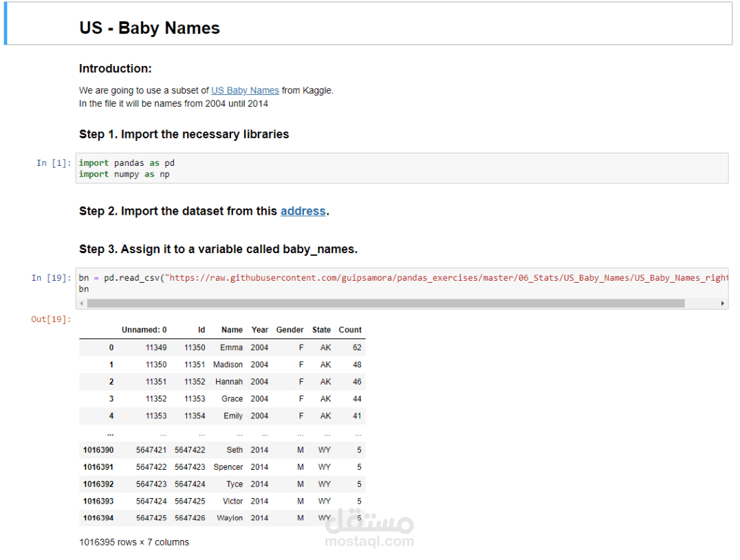This screenshot has width=740, height=560.
Task: Click the 'Spencer' name cell
Action: [228, 467]
